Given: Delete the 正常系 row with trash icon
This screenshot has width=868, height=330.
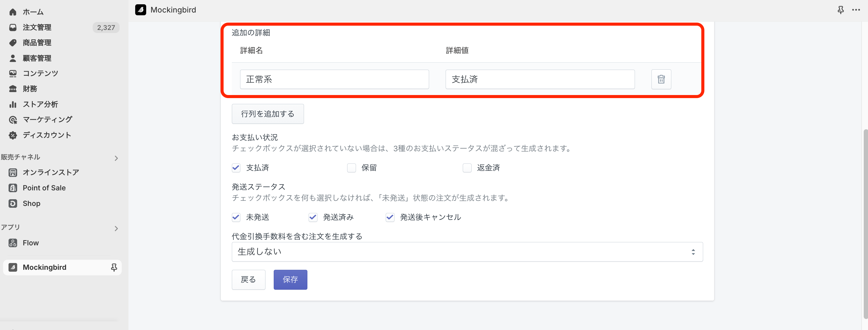Looking at the screenshot, I should point(661,79).
